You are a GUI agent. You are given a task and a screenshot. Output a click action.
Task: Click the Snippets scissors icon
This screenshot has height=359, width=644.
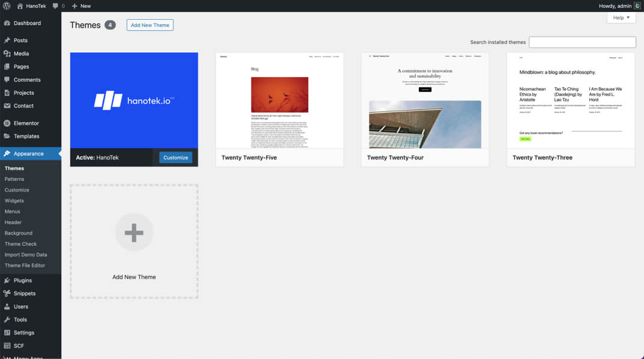point(7,293)
